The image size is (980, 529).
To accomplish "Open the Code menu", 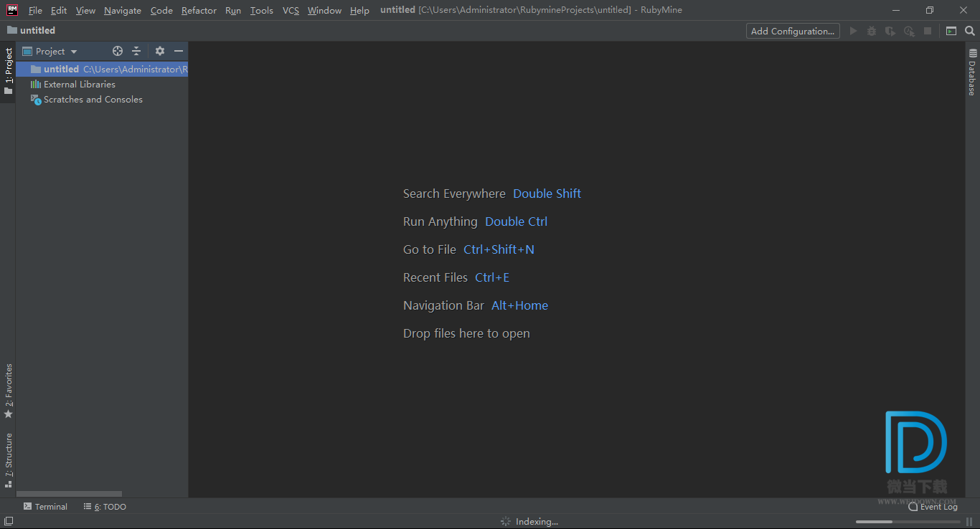I will [x=161, y=10].
